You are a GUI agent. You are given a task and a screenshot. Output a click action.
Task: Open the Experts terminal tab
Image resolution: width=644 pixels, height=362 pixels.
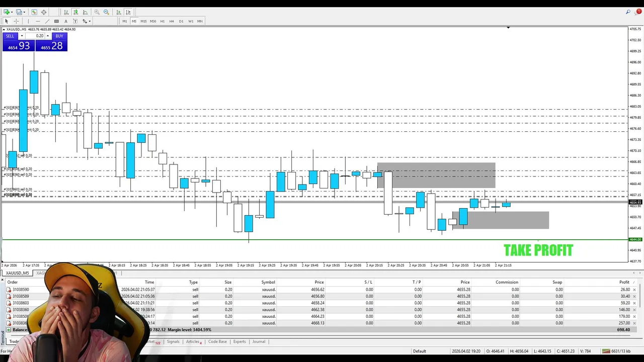[239, 342]
